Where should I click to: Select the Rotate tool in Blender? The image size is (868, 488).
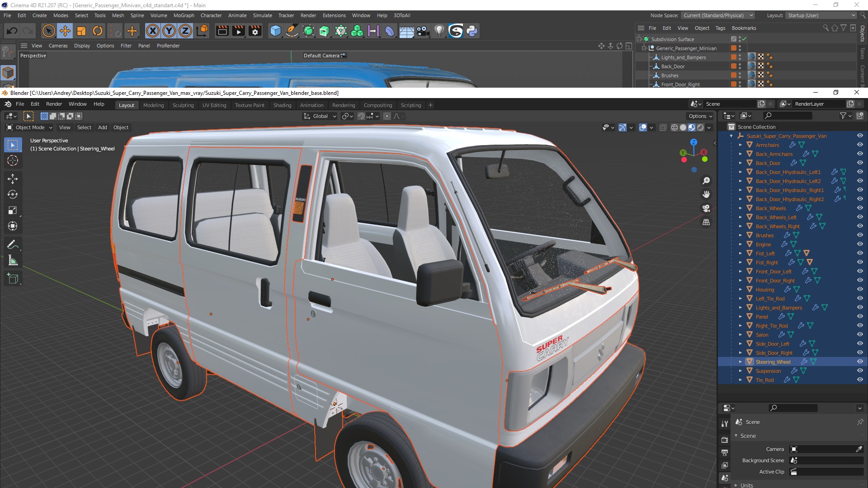point(13,195)
